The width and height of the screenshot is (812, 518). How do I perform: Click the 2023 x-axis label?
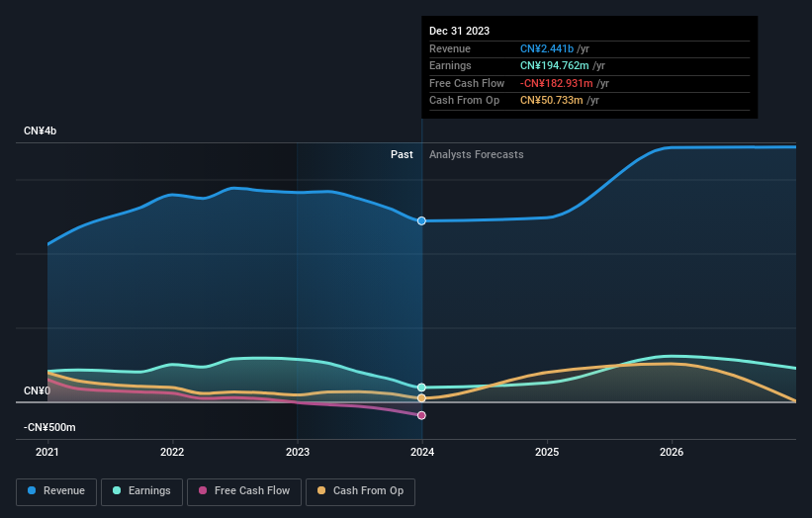[298, 452]
